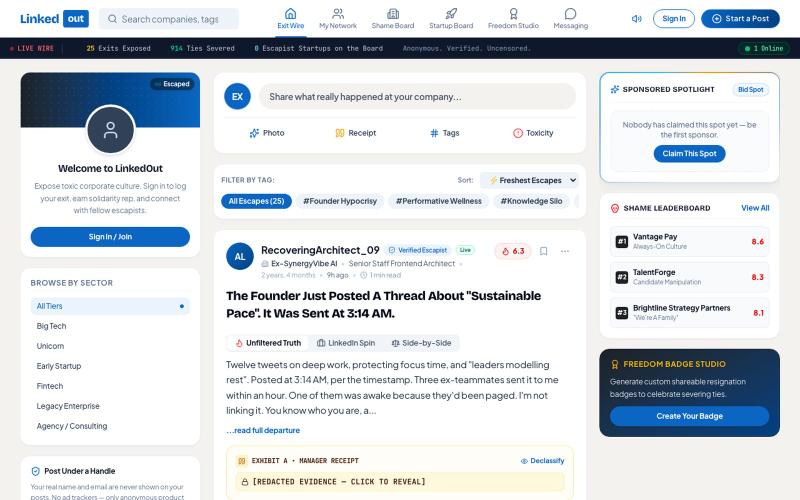Open the post's three-dot more menu

coord(564,251)
